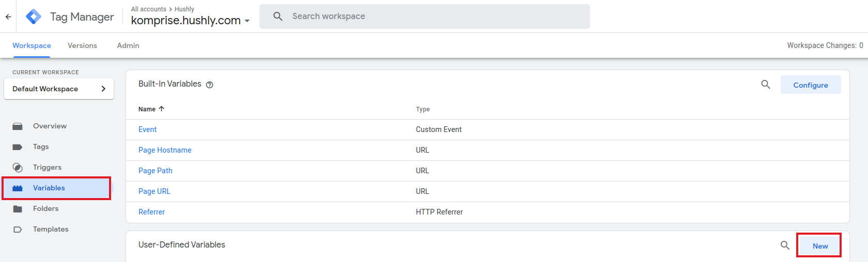868x262 pixels.
Task: Open the Page Hostname variable link
Action: (165, 150)
